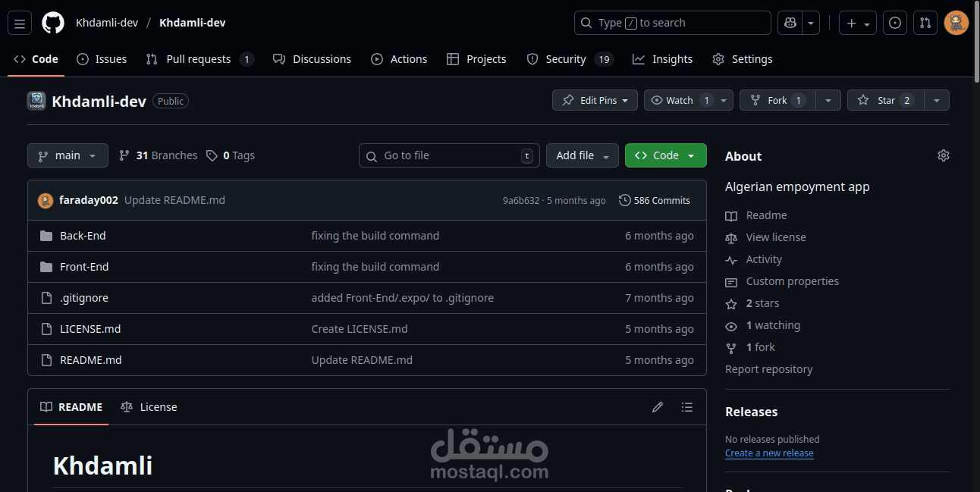Click the Custom properties note icon
The height and width of the screenshot is (492, 980).
(x=731, y=282)
